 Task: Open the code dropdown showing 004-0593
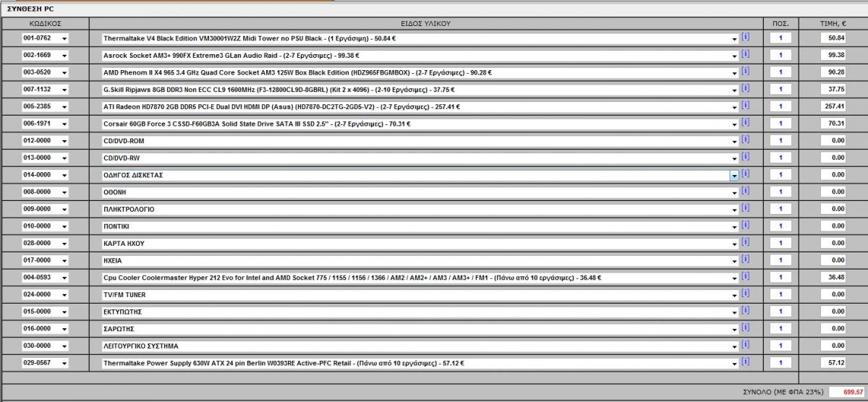(45, 278)
